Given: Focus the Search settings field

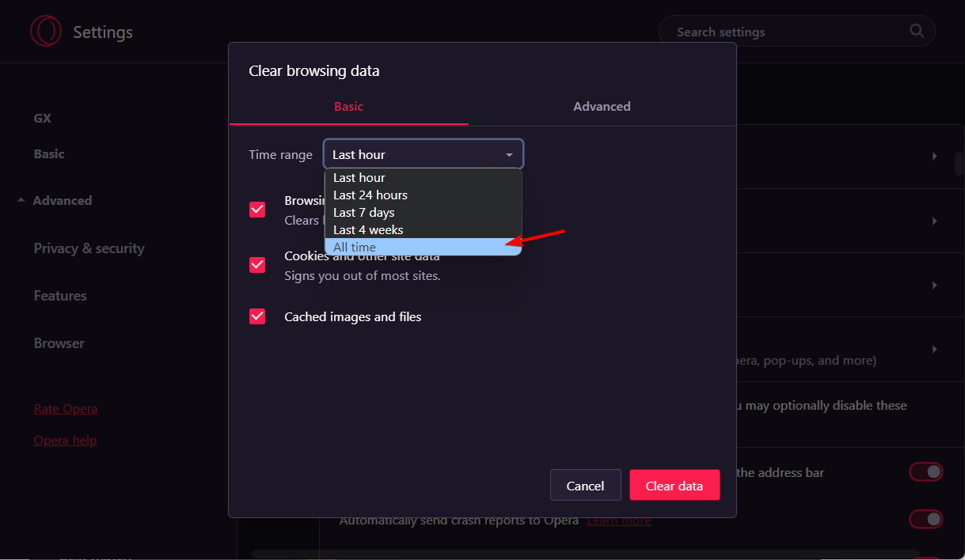Looking at the screenshot, I should click(x=784, y=32).
